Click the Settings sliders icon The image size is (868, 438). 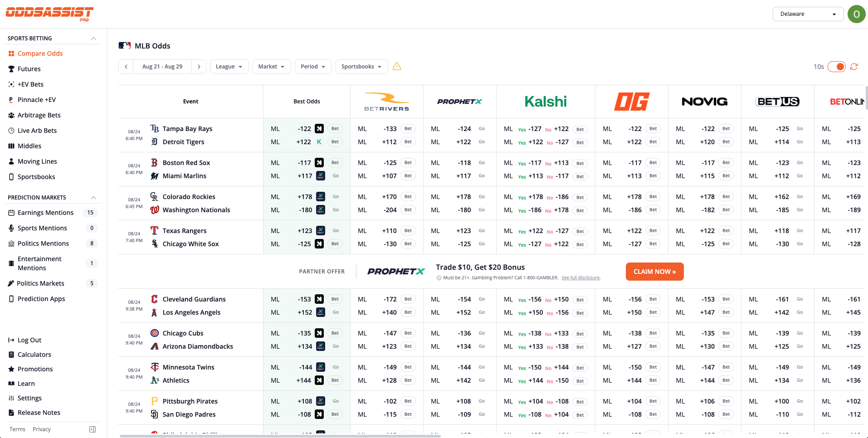11,398
